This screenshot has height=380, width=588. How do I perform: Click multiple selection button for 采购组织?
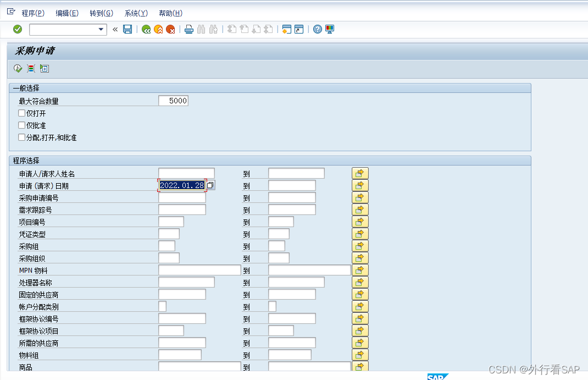(x=360, y=258)
